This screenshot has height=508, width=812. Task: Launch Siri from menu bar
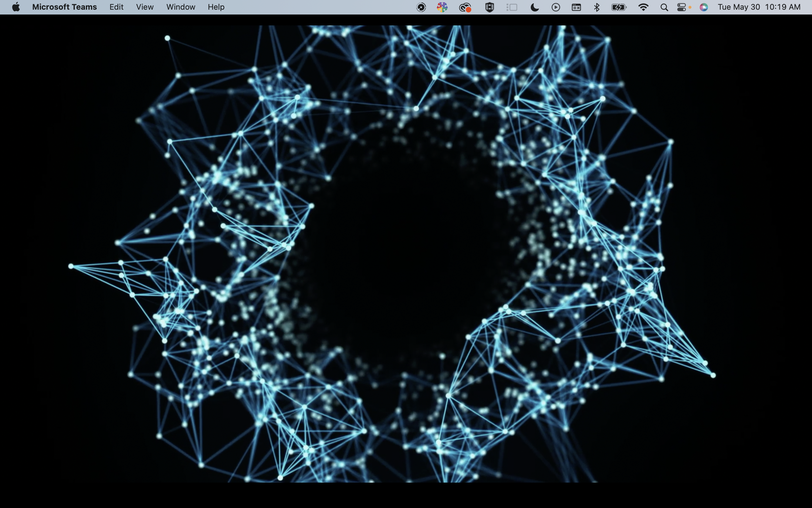pos(704,7)
